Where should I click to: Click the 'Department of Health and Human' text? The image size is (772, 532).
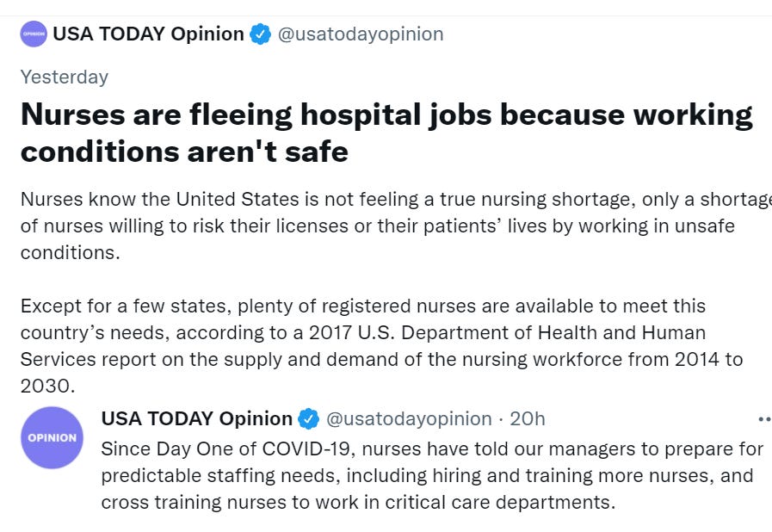553,332
